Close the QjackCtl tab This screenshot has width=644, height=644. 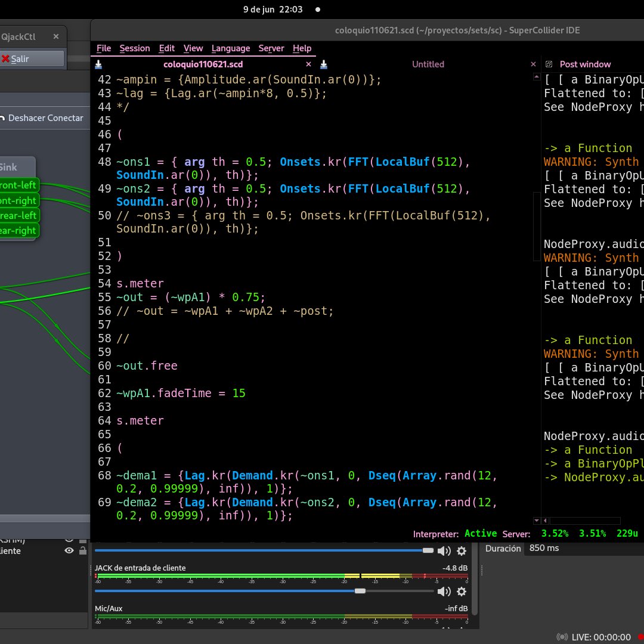(x=56, y=36)
